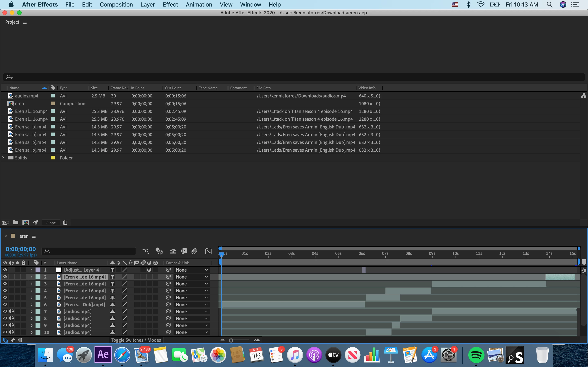Viewport: 588px width, 367px height.
Task: Open the Animation menu
Action: (x=199, y=4)
